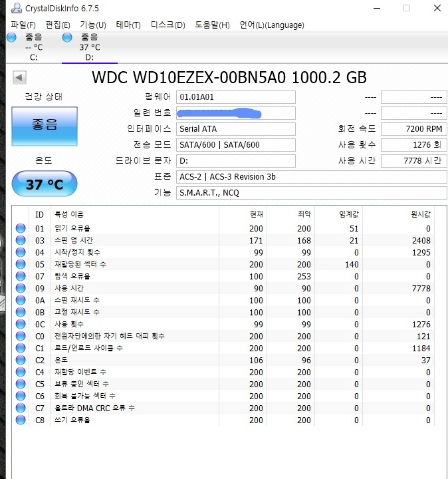Viewport: 448px width, 479px height.
Task: Click the firmware field 01.01A01
Action: (235, 97)
